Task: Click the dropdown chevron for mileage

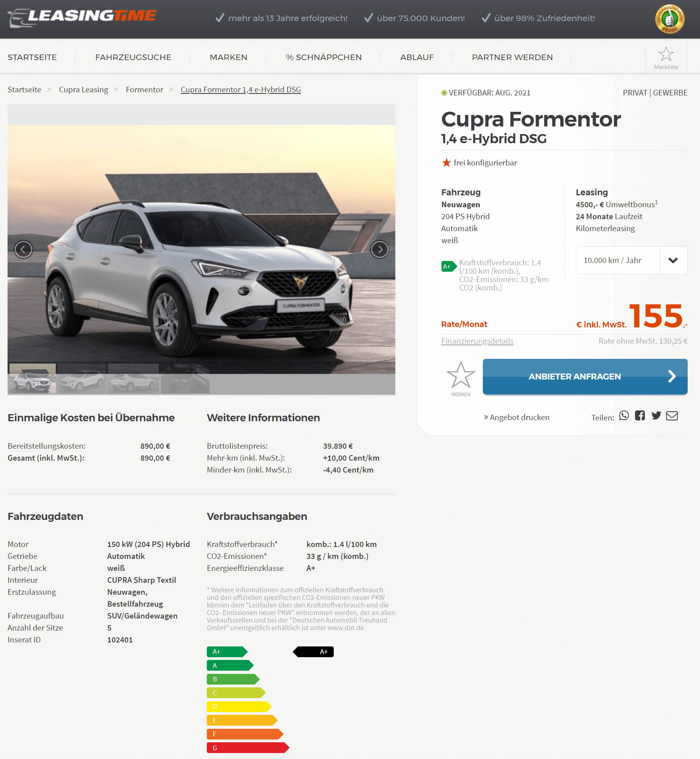Action: click(673, 260)
